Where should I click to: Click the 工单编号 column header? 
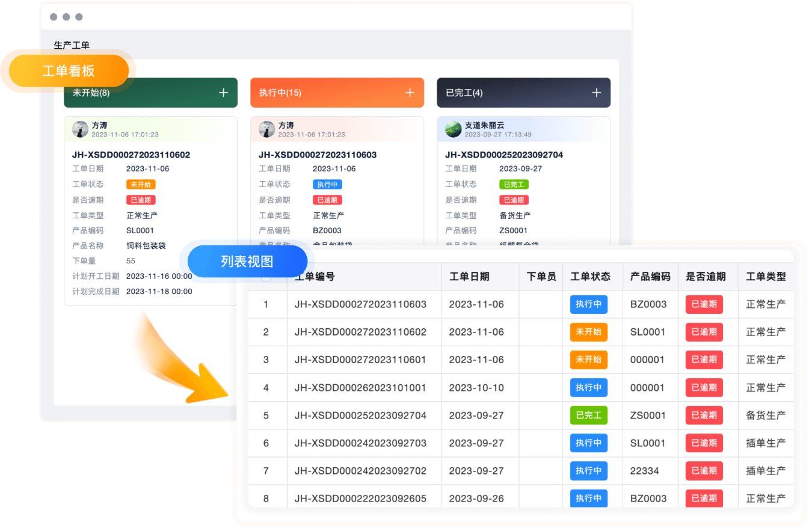pyautogui.click(x=315, y=277)
